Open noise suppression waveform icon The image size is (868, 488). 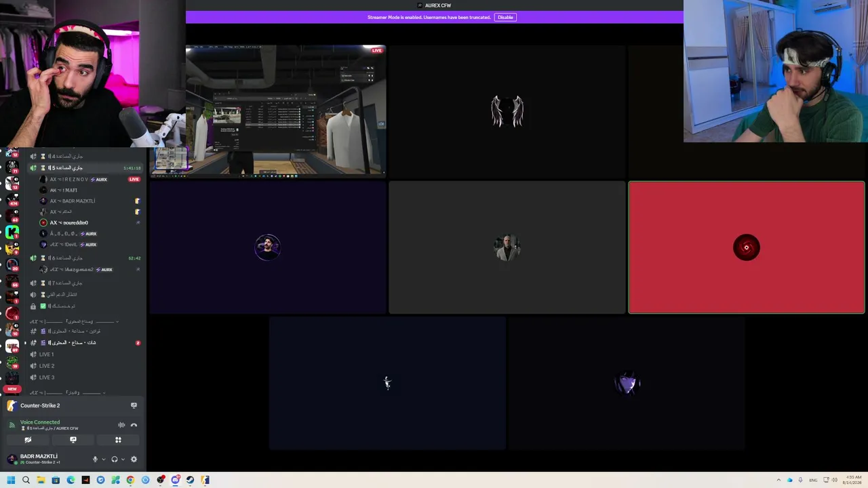tap(121, 425)
